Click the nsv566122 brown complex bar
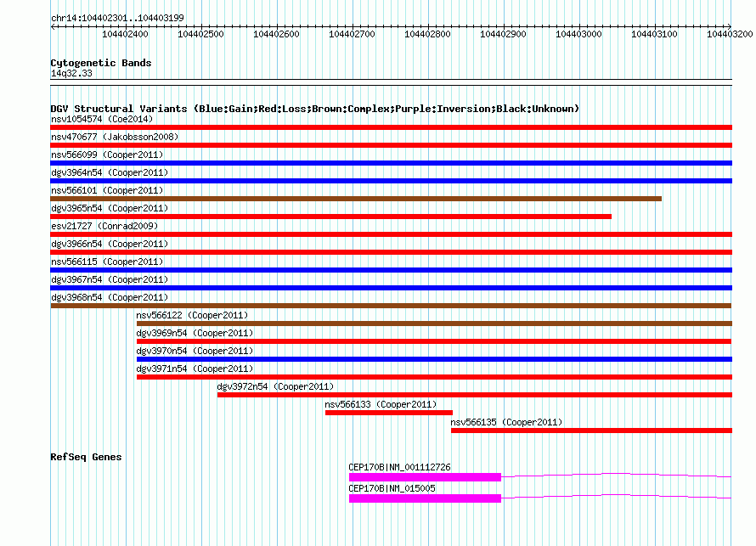 [434, 324]
